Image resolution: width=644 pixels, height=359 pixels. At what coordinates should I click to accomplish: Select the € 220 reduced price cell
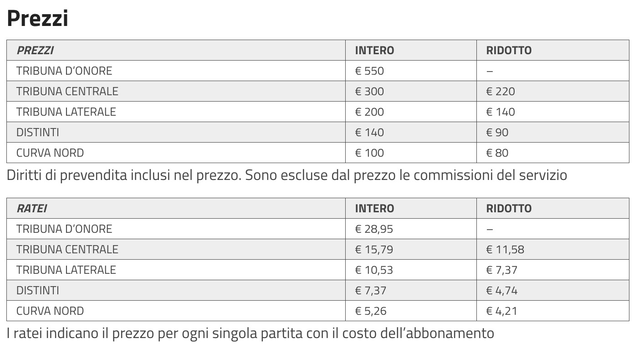point(501,91)
